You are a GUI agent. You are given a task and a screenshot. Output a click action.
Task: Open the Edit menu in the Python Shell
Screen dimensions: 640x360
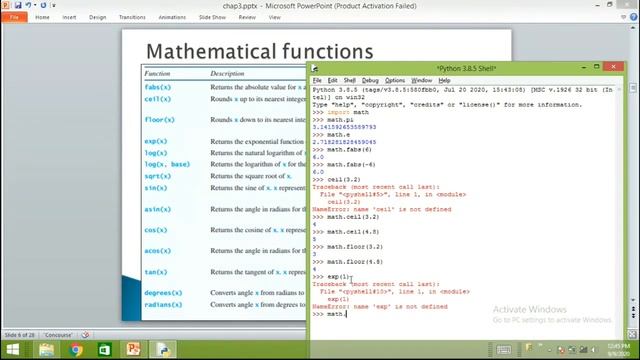click(x=332, y=80)
